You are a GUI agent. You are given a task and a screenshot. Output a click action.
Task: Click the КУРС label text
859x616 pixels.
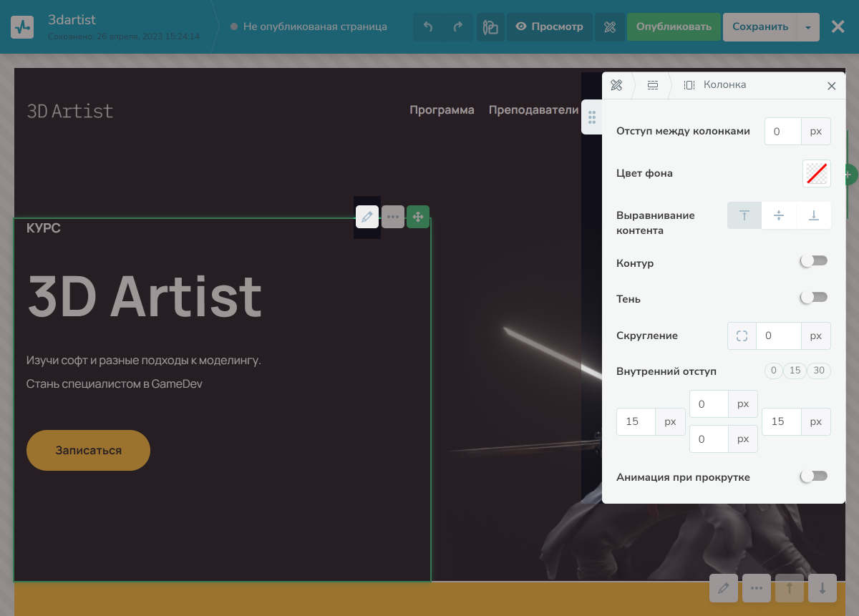coord(44,228)
